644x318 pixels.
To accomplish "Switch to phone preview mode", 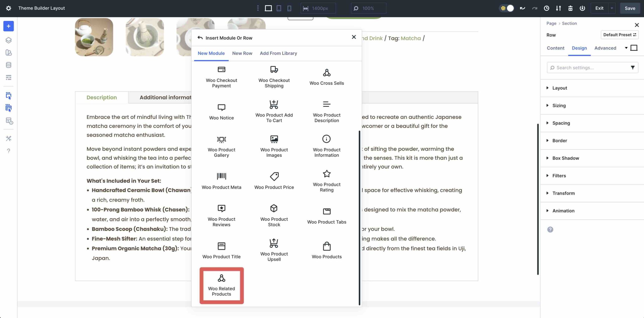I will (x=289, y=8).
